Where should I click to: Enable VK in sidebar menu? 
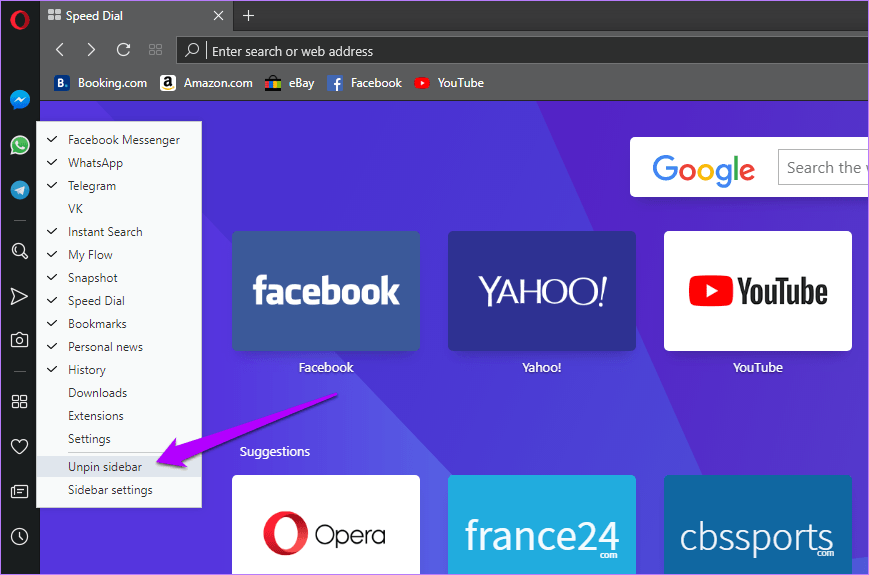(x=119, y=209)
